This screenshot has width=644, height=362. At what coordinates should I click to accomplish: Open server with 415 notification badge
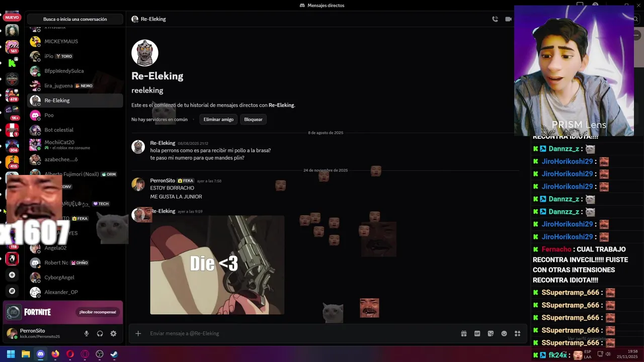(x=12, y=162)
